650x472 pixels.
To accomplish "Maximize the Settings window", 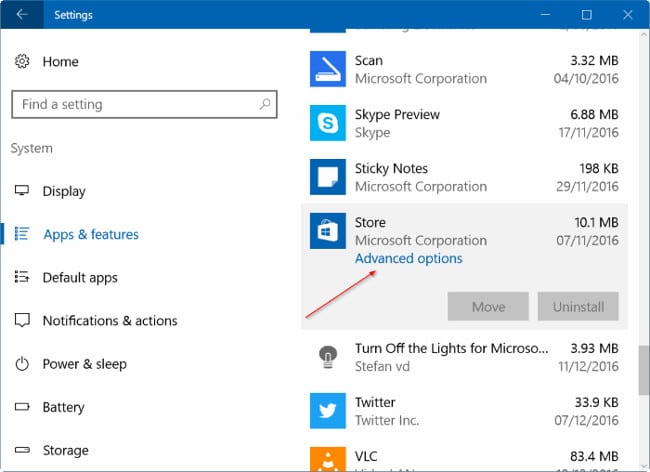I will pyautogui.click(x=587, y=15).
